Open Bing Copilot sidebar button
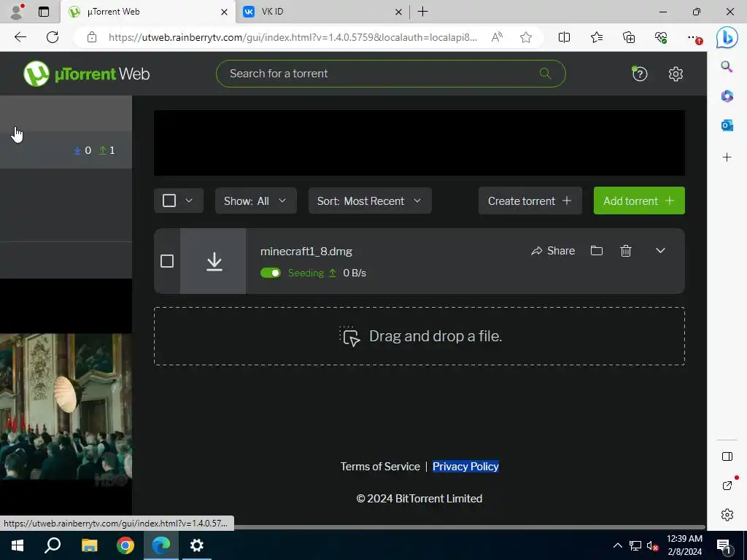Viewport: 747px width, 560px height. [x=727, y=37]
